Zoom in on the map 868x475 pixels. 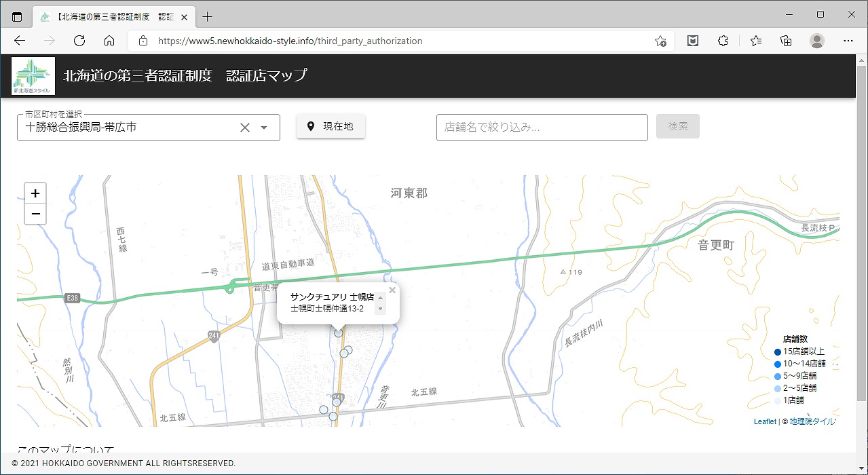coord(35,193)
